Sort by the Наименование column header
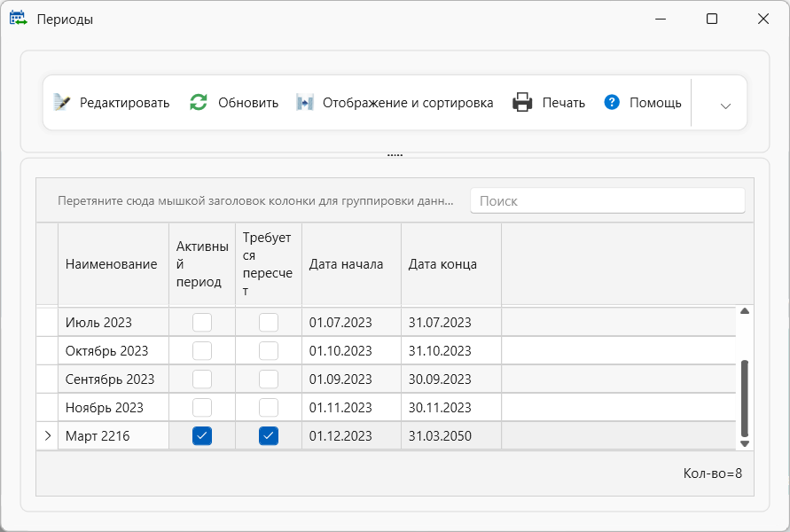Screen dimensions: 790x532 113,264
